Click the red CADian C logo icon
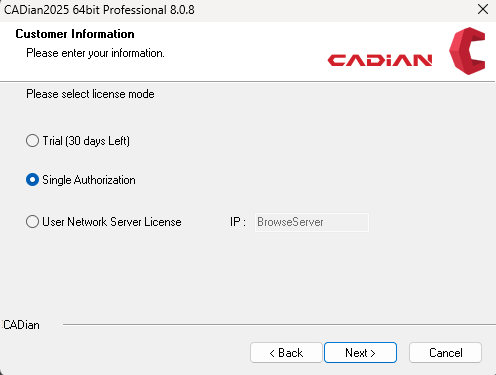The height and width of the screenshot is (375, 496). pyautogui.click(x=467, y=51)
